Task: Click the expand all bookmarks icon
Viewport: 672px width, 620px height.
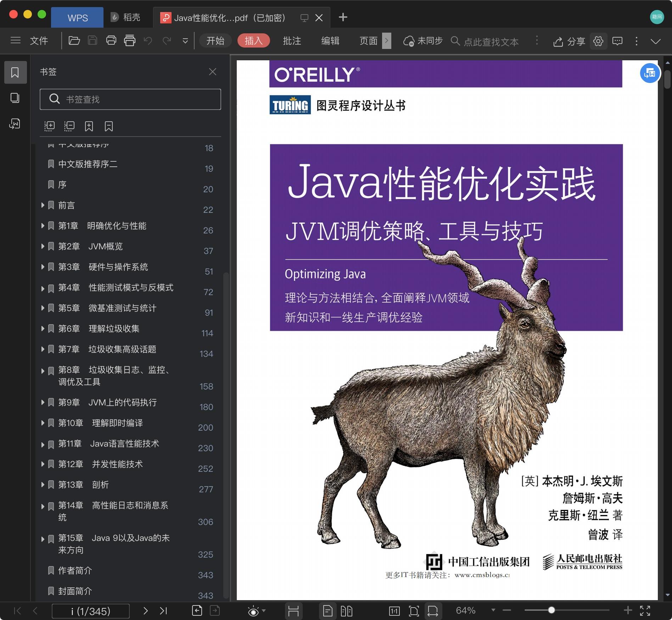Action: coord(50,126)
